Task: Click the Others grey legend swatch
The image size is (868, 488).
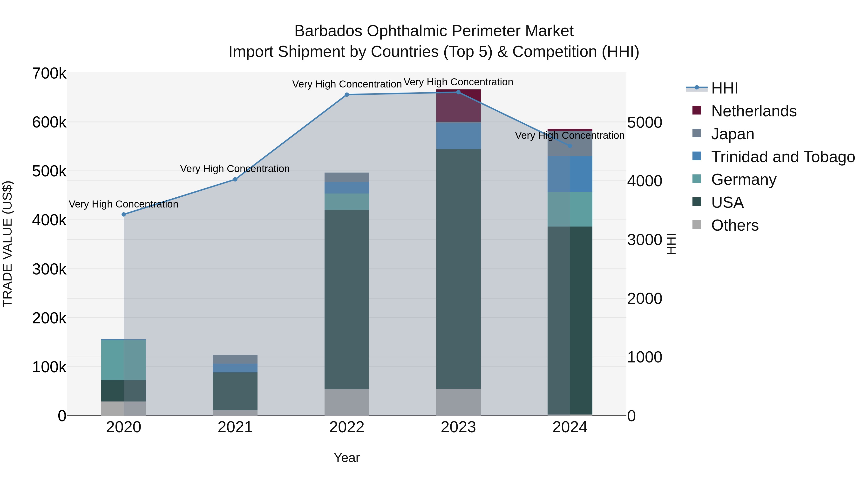Action: click(x=697, y=225)
